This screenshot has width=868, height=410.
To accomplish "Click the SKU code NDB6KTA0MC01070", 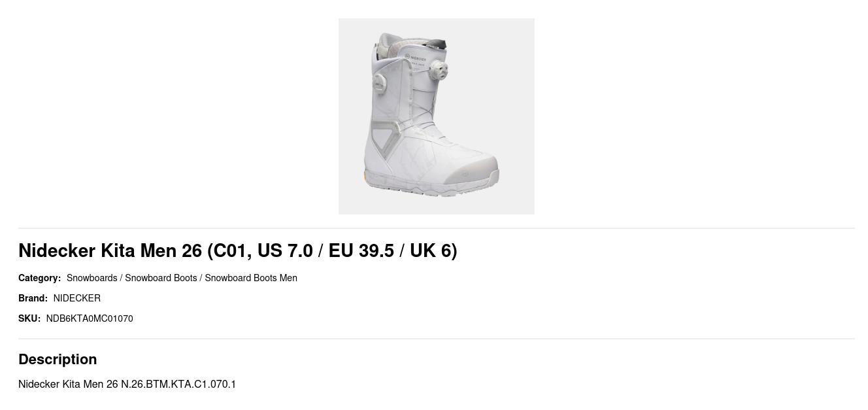I will pyautogui.click(x=90, y=318).
